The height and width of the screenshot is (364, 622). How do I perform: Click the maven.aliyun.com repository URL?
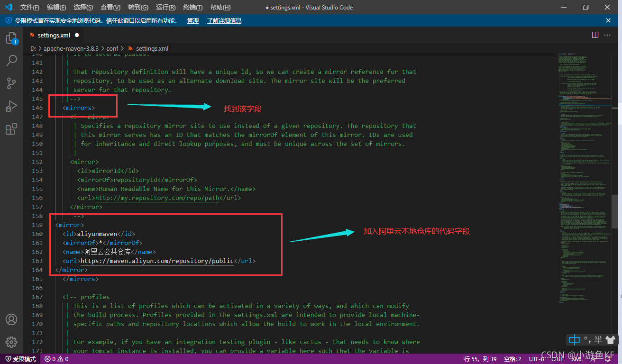157,261
